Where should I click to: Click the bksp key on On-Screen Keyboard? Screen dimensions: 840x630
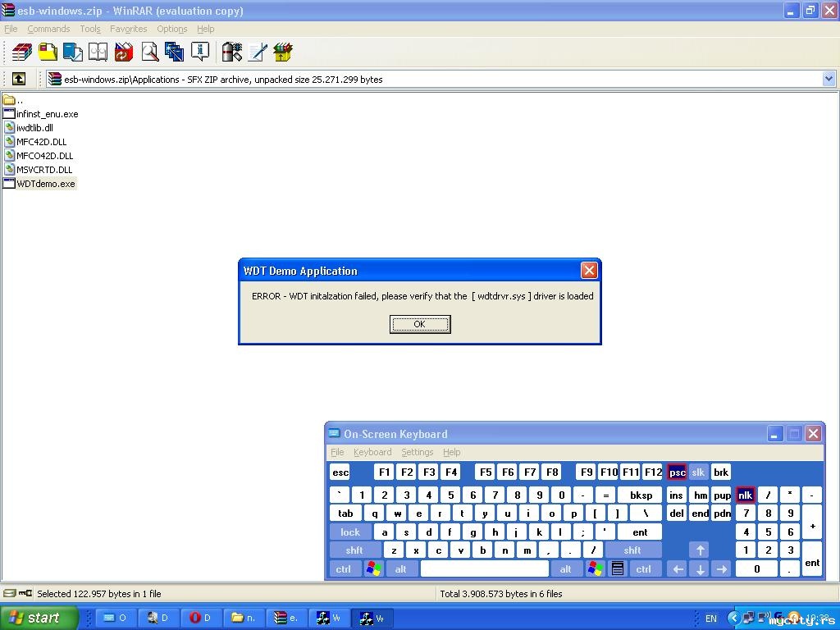point(640,495)
